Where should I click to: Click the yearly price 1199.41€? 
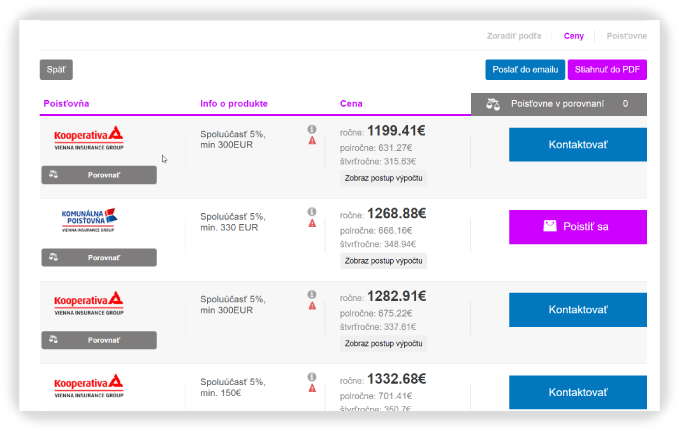pos(396,130)
